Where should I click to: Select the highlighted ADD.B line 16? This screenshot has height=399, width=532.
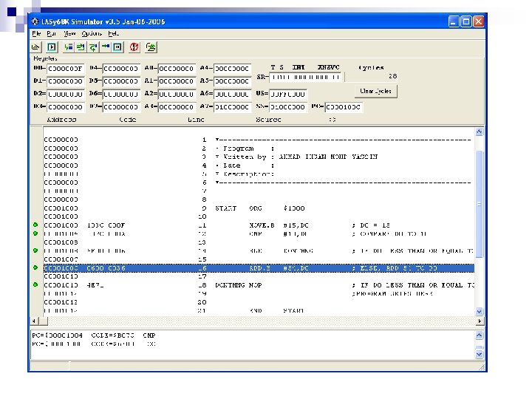259,268
